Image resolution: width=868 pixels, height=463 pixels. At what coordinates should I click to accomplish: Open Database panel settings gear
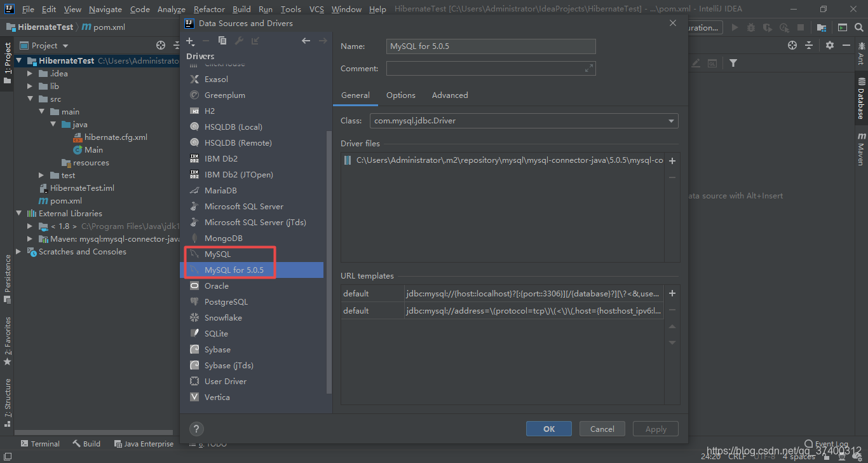pos(830,45)
